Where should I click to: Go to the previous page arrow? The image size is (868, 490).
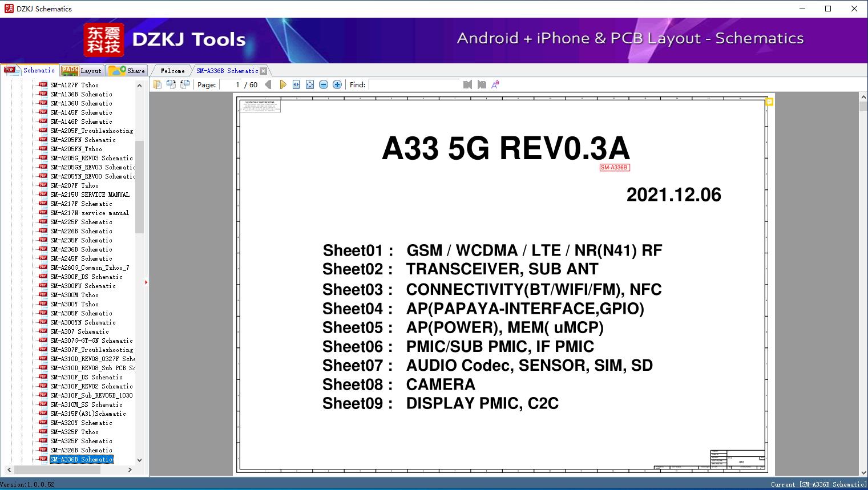(x=268, y=84)
